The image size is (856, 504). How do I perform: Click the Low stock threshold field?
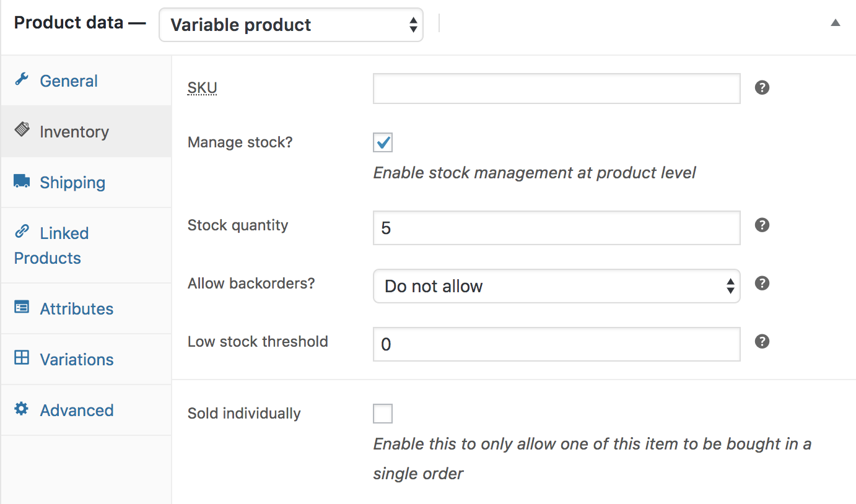556,344
